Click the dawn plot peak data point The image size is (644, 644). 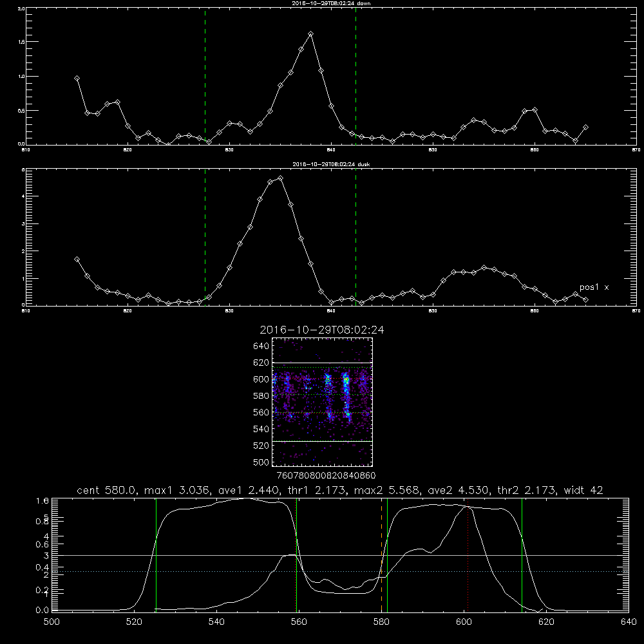pos(311,34)
